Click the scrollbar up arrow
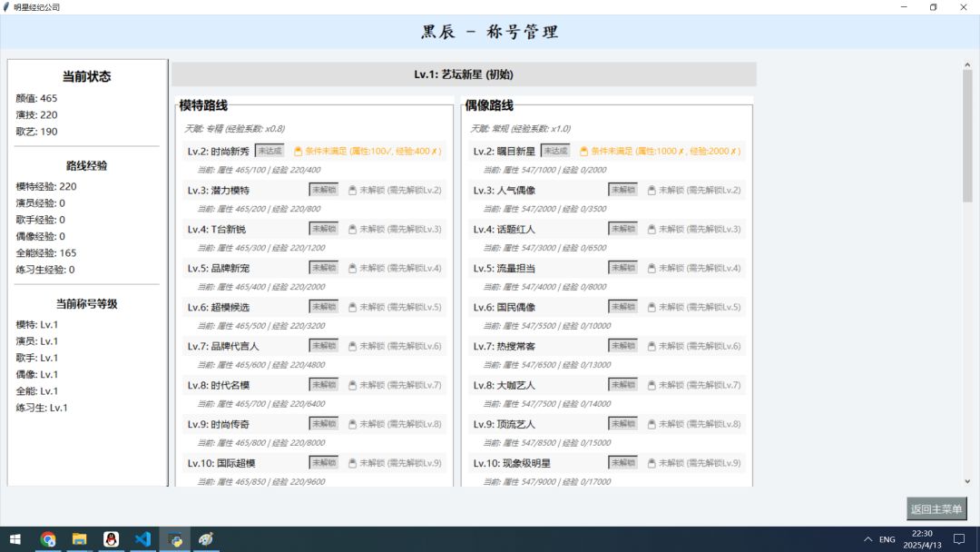Screen dimensions: 980x552 point(967,65)
